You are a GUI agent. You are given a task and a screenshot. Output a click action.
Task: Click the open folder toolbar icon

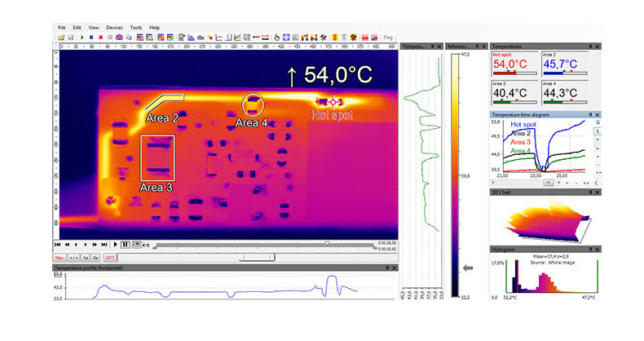[61, 38]
